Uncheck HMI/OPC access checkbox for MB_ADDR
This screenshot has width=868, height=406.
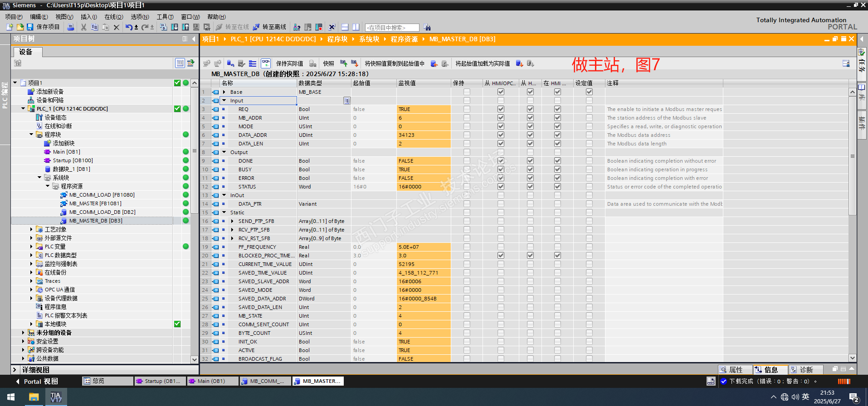tap(501, 118)
